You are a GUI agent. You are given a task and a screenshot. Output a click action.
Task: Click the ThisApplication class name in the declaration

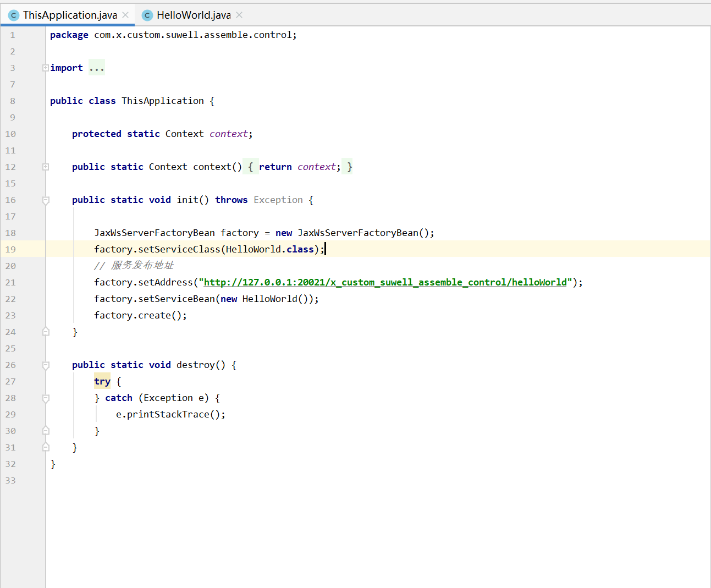click(x=163, y=101)
